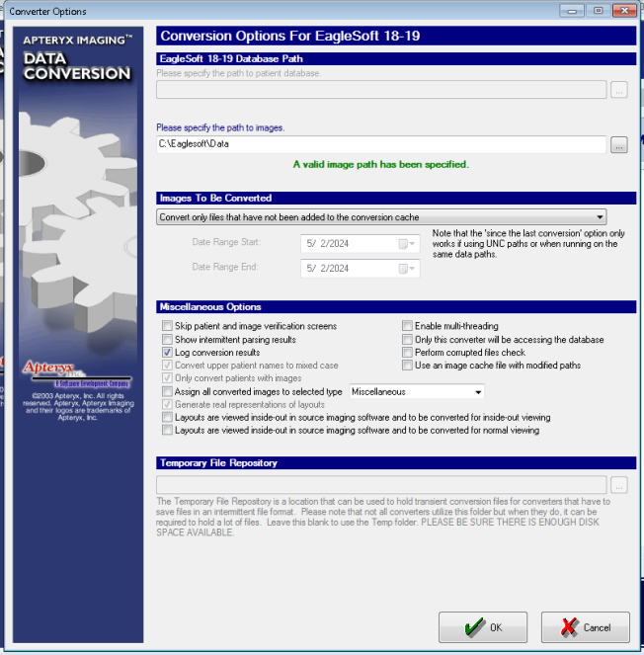Enable Perform corrupted files check
The height and width of the screenshot is (655, 644).
pos(407,352)
